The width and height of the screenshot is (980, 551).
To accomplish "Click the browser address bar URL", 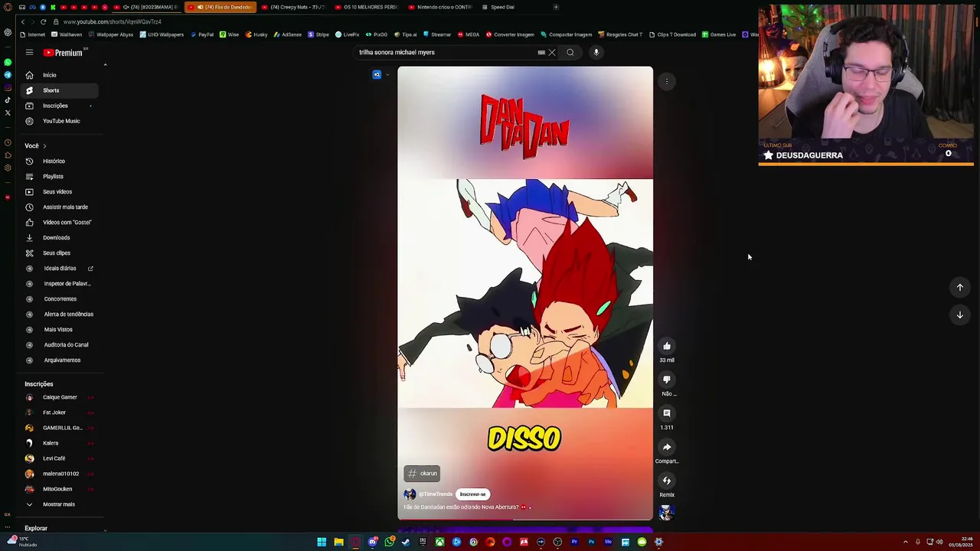I will (113, 21).
